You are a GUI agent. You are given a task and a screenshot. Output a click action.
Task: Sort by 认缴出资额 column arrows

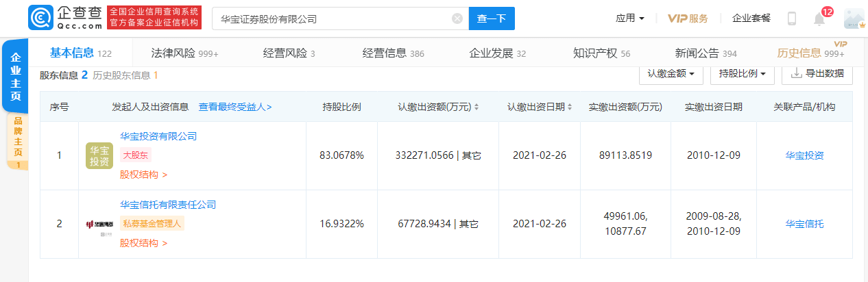(477, 107)
